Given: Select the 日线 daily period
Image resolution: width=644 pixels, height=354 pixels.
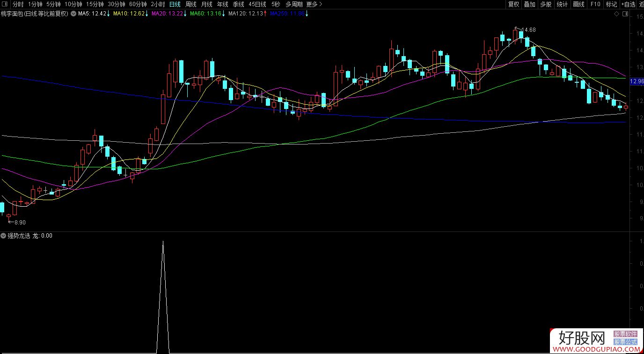Looking at the screenshot, I should [x=175, y=4].
